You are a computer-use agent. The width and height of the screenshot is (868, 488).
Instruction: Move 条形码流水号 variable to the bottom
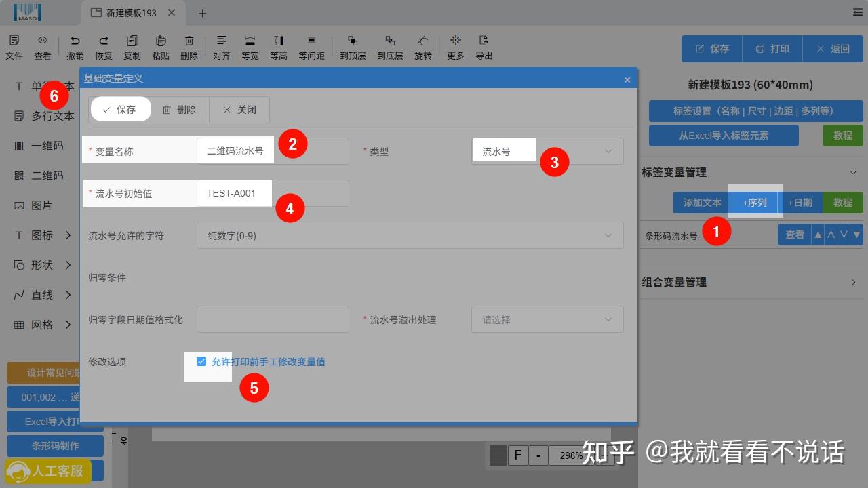click(x=856, y=235)
